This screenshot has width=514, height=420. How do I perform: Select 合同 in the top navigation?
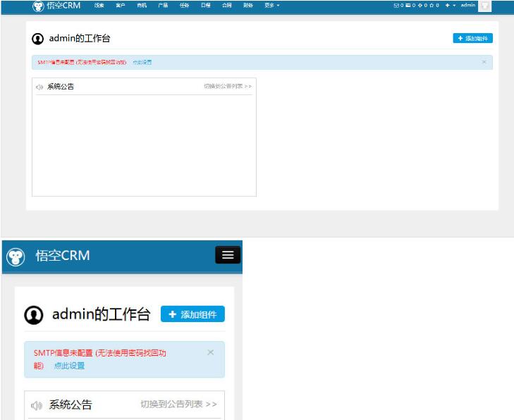click(226, 6)
